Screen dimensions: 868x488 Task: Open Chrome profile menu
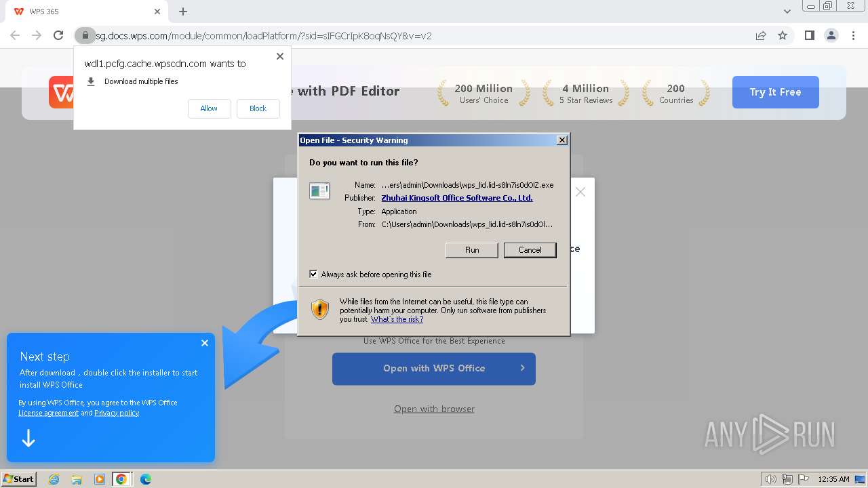(x=831, y=35)
